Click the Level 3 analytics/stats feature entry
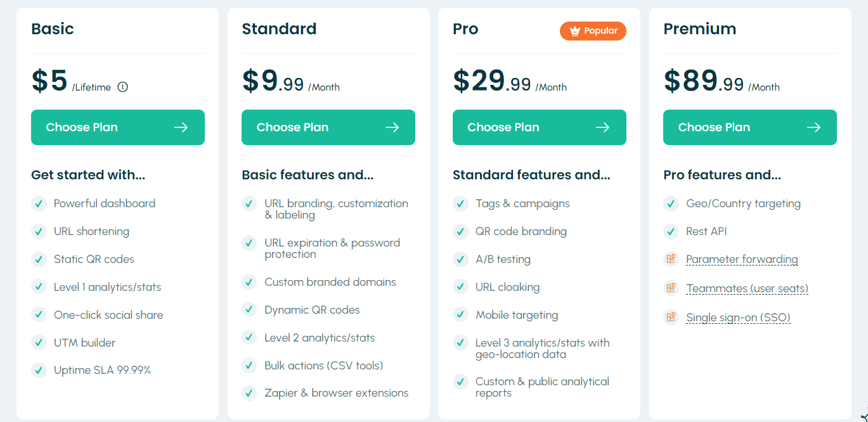Image resolution: width=868 pixels, height=422 pixels. click(x=542, y=348)
